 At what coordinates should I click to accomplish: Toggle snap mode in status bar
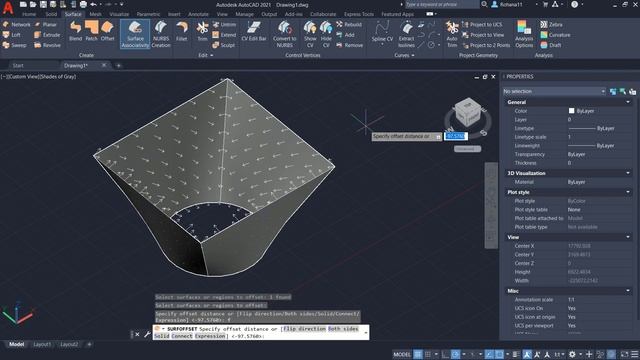point(428,354)
